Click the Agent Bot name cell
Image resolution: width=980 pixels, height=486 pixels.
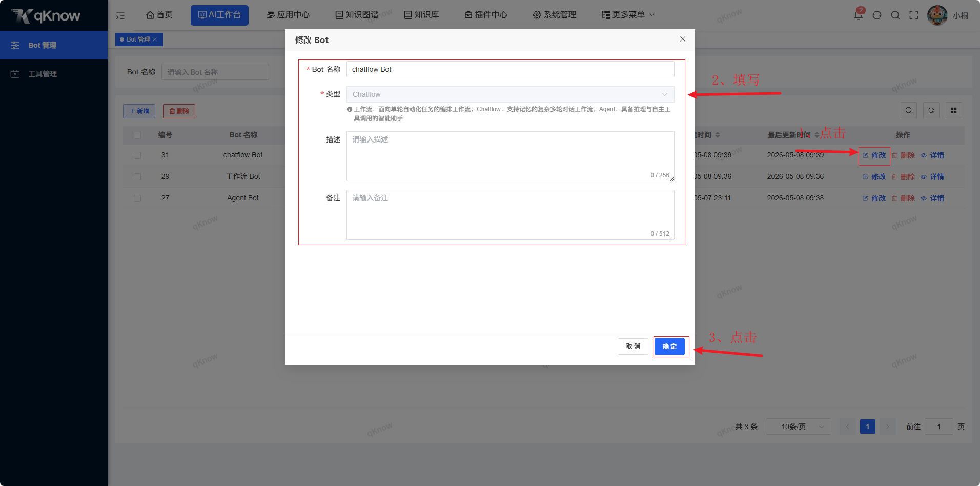[243, 198]
